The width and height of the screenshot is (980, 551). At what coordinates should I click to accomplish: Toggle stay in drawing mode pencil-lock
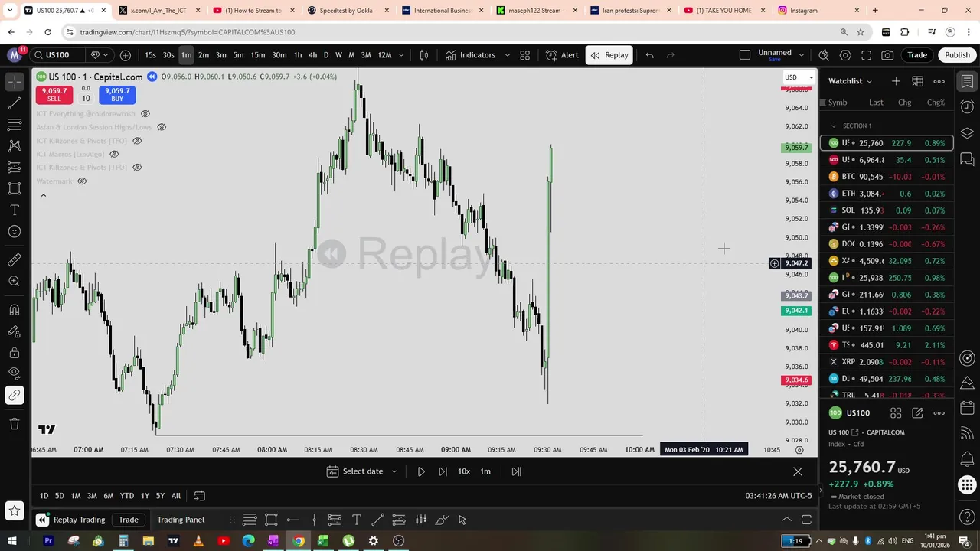pos(15,331)
